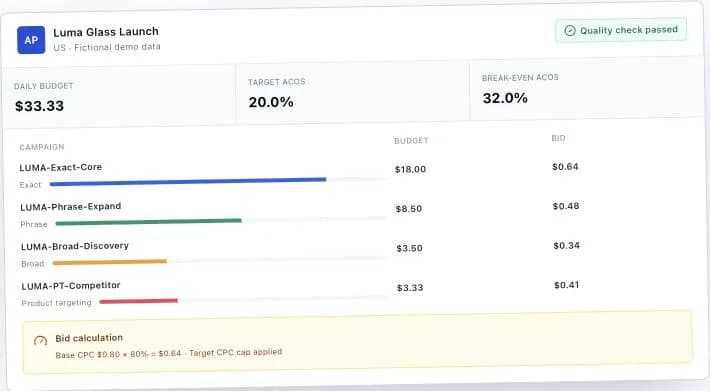This screenshot has height=391, width=710.
Task: Click the DAILY BUDGET label
Action: pos(43,86)
